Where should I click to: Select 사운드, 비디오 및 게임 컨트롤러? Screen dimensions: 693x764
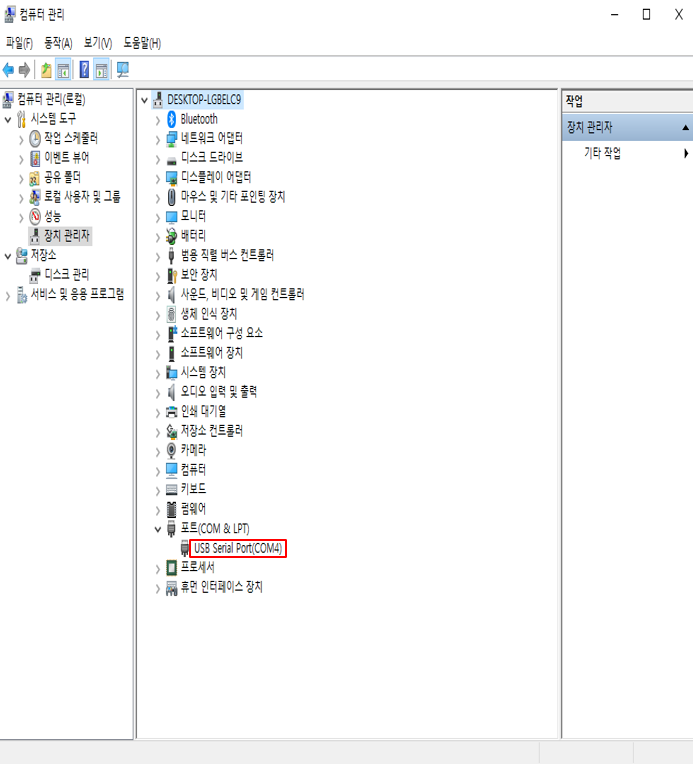click(x=242, y=294)
